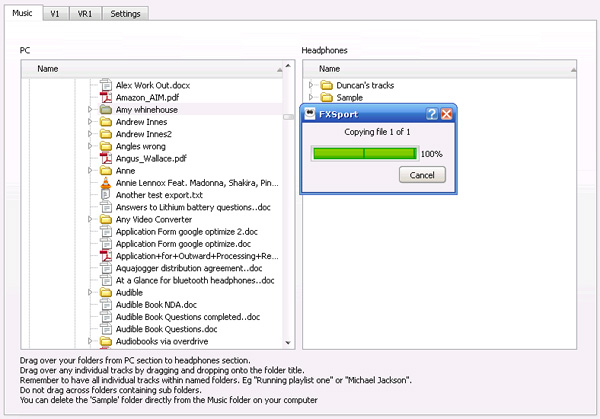The height and width of the screenshot is (419, 600).
Task: Expand the Any Video Converter folder
Action: [x=90, y=219]
